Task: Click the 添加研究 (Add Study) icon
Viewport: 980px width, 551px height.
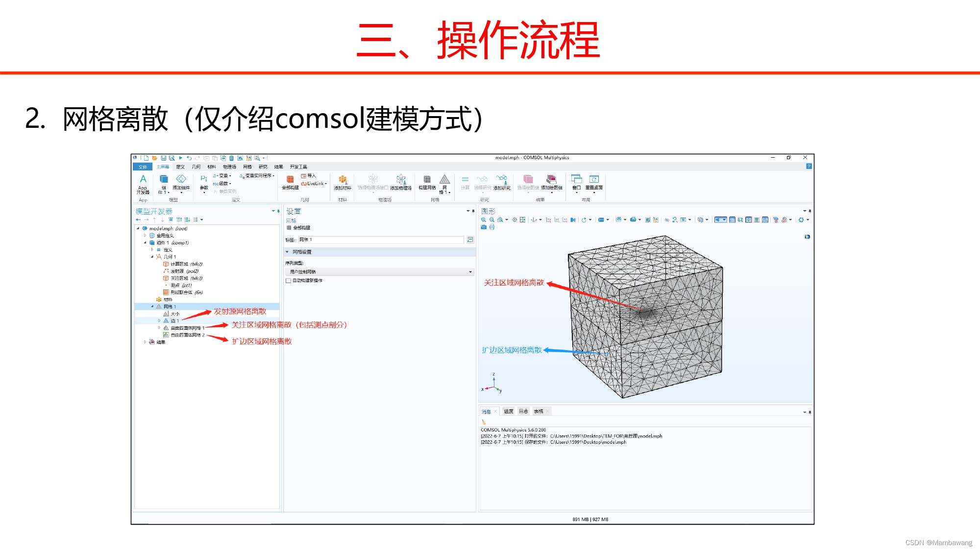Action: click(501, 180)
